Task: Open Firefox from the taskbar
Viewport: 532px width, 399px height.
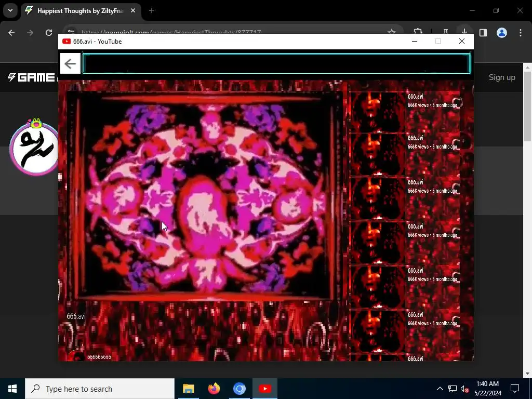Action: tap(214, 389)
